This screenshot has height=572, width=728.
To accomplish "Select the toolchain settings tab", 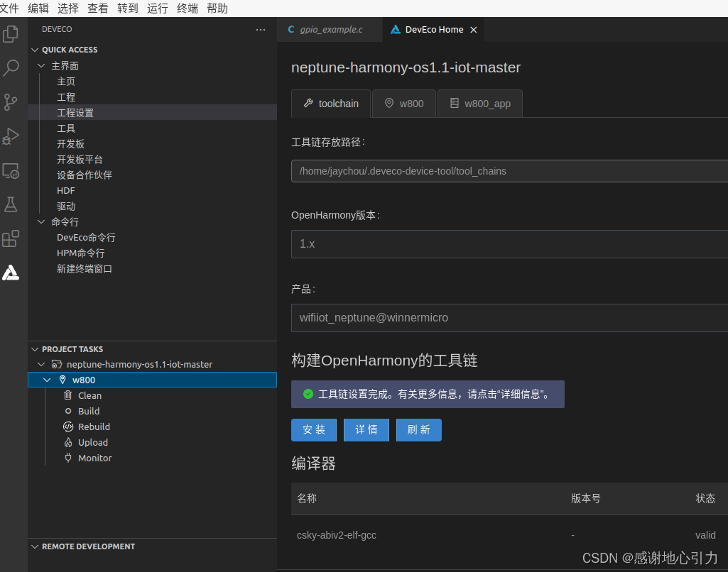I will click(331, 104).
